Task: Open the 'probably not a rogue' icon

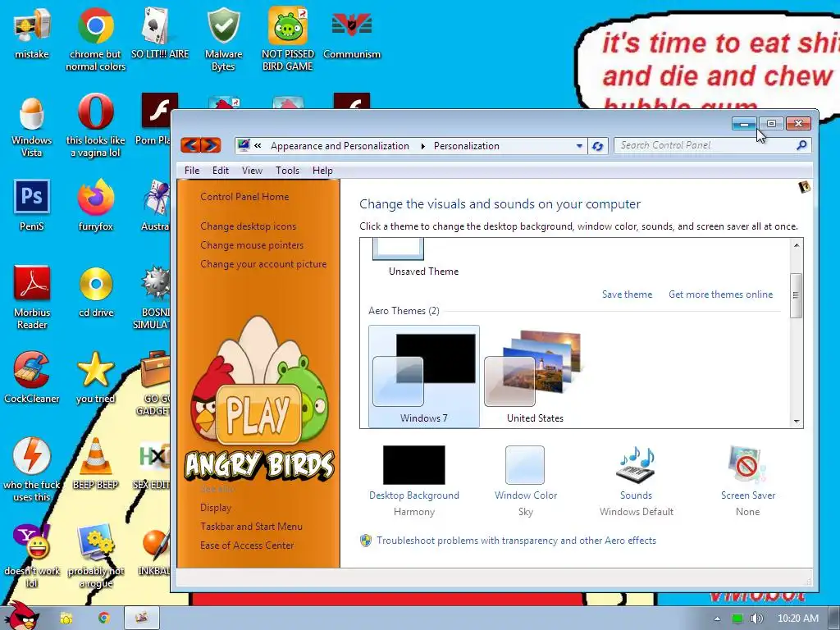Action: (95, 556)
